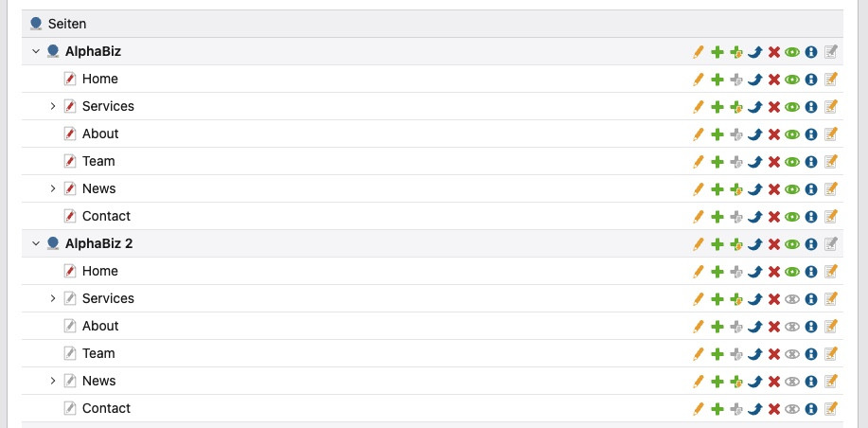
Task: Click the AlphaBiz 2 site title
Action: 98,244
